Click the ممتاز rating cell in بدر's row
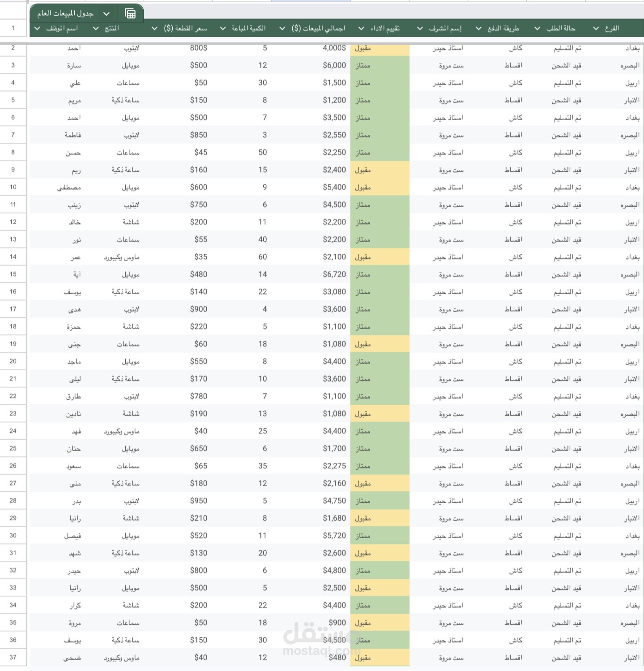The height and width of the screenshot is (671, 644). click(380, 500)
